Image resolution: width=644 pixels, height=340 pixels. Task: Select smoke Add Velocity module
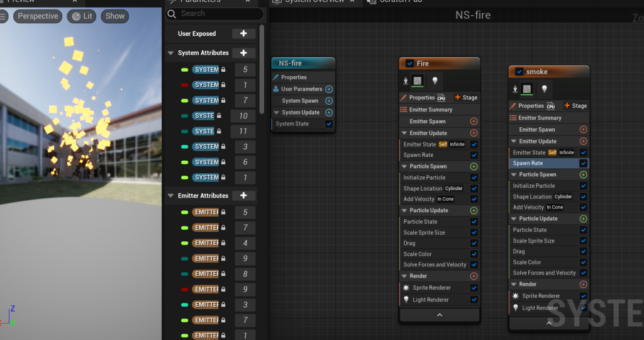[548, 208]
